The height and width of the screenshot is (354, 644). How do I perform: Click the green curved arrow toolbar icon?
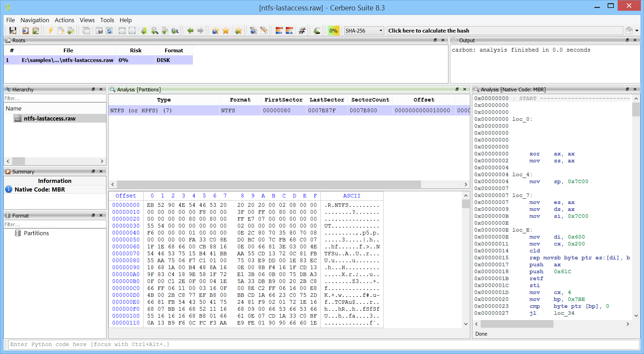317,30
